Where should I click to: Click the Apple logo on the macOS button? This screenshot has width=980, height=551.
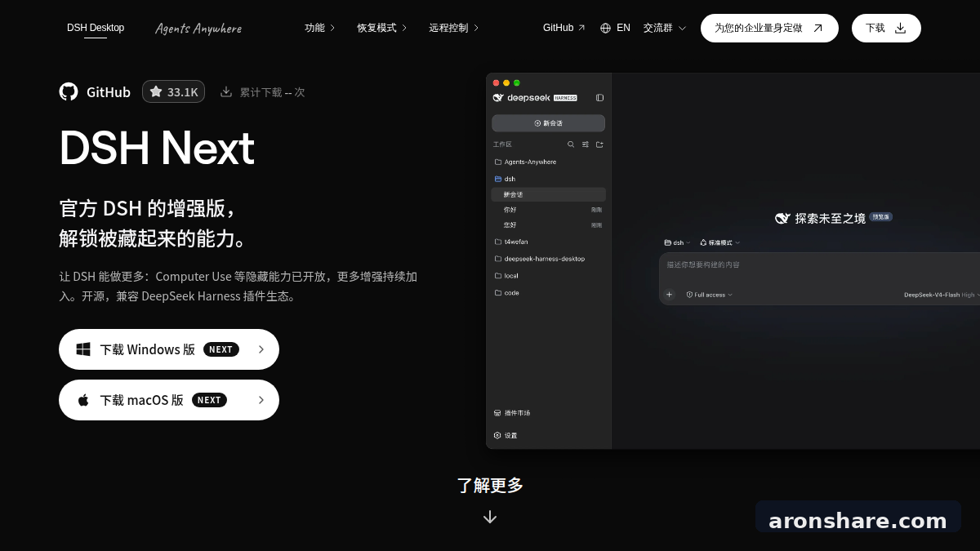[83, 400]
